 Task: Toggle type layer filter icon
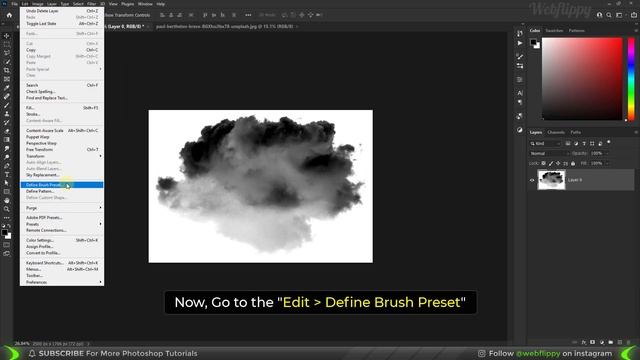[x=584, y=144]
